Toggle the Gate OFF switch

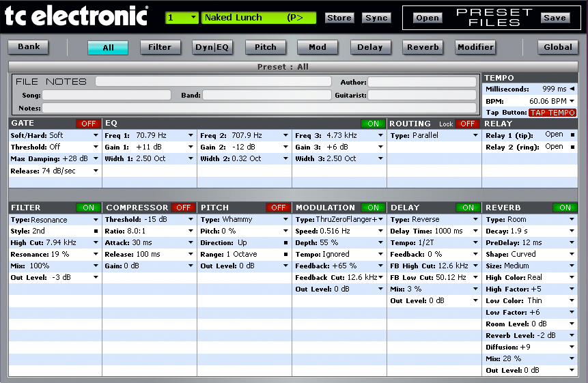pos(89,124)
